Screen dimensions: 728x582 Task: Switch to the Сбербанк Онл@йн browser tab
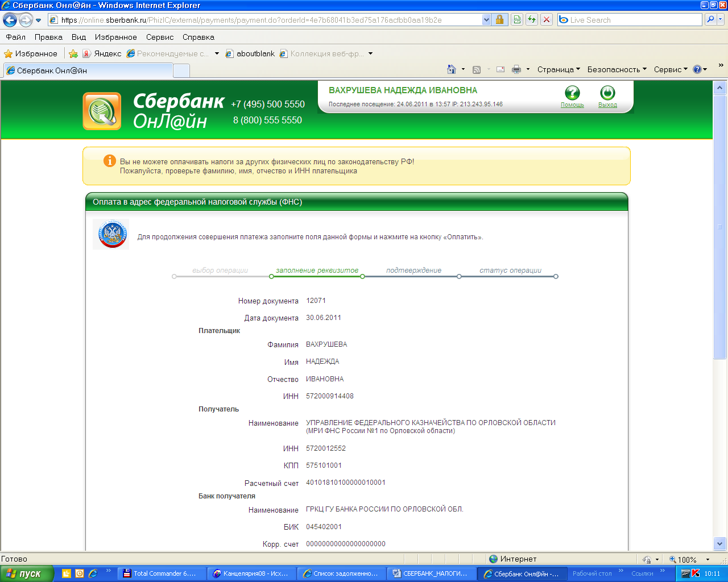[x=88, y=70]
